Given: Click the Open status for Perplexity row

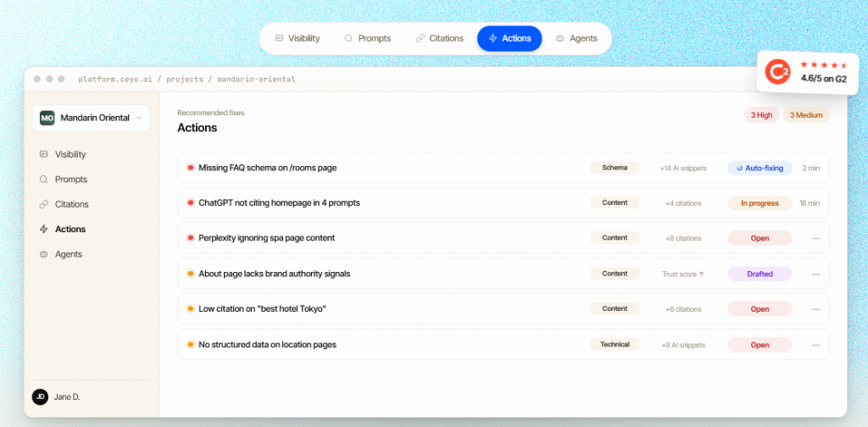Looking at the screenshot, I should tap(759, 238).
